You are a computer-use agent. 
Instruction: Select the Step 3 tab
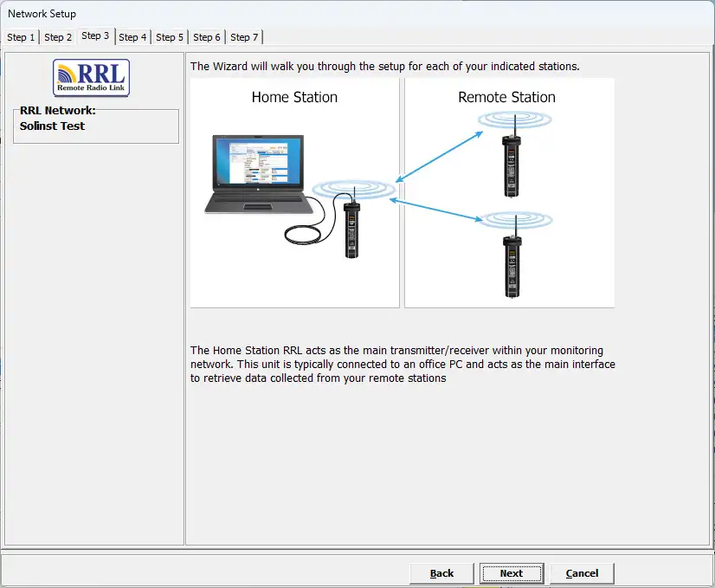(95, 36)
